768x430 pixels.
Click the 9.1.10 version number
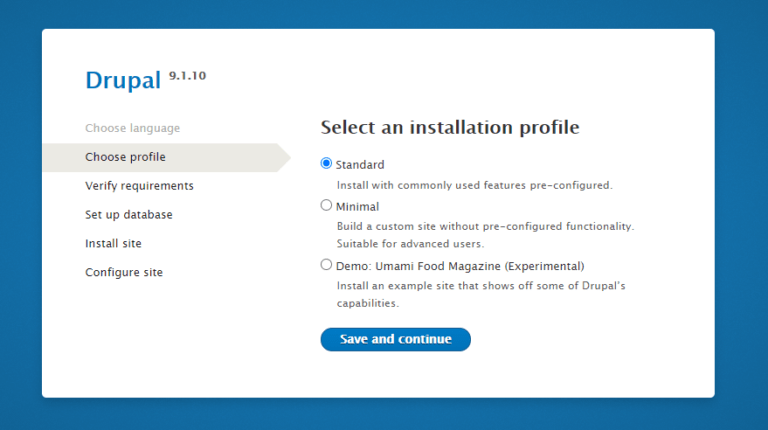coord(188,75)
